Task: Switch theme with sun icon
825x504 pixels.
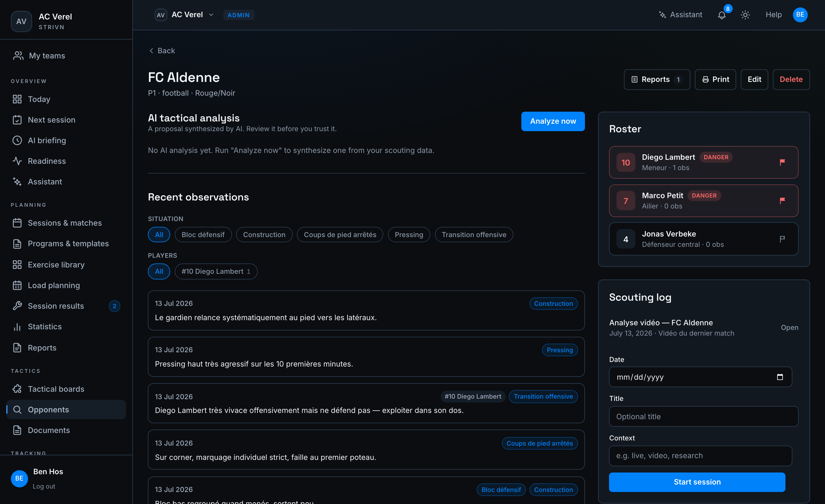Action: [745, 15]
